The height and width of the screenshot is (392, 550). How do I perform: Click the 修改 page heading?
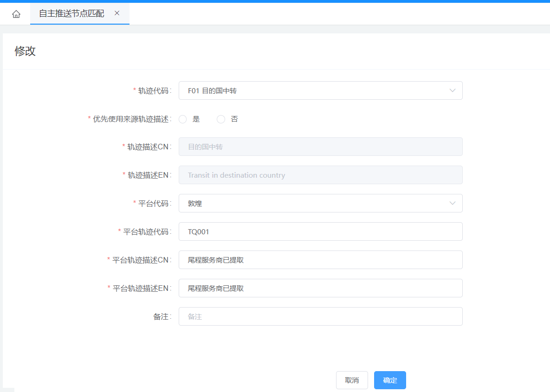(x=25, y=51)
